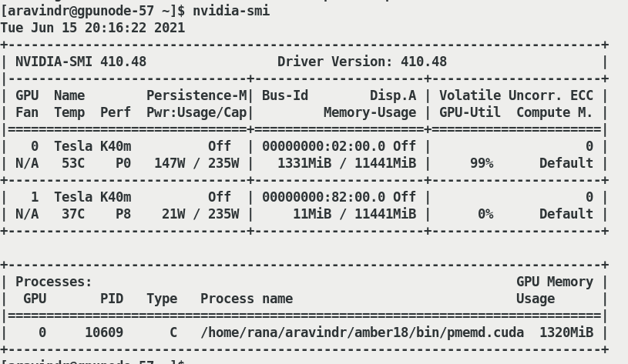Click the 99% GPU utilization value
This screenshot has width=628, height=364.
click(482, 163)
